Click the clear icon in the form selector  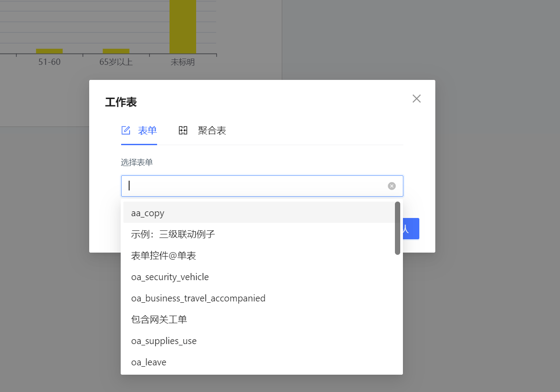[391, 186]
